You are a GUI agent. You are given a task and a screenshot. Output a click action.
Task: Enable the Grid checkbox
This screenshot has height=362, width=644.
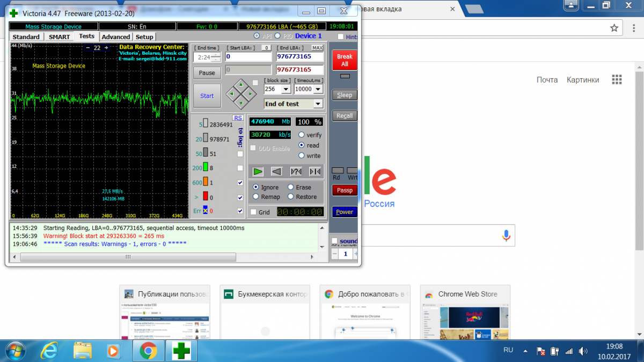click(253, 212)
